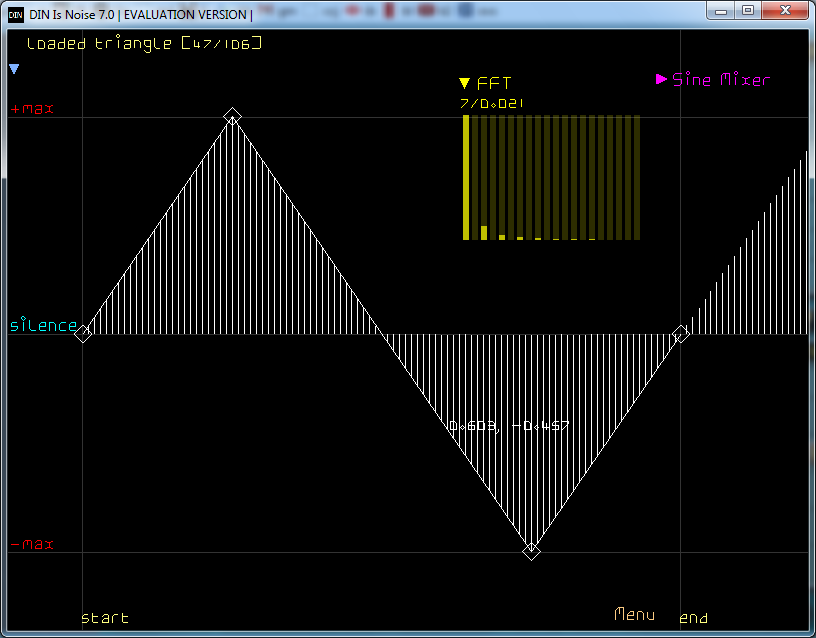Click the tallest first FFT harmonic bar
816x638 pixels.
466,177
